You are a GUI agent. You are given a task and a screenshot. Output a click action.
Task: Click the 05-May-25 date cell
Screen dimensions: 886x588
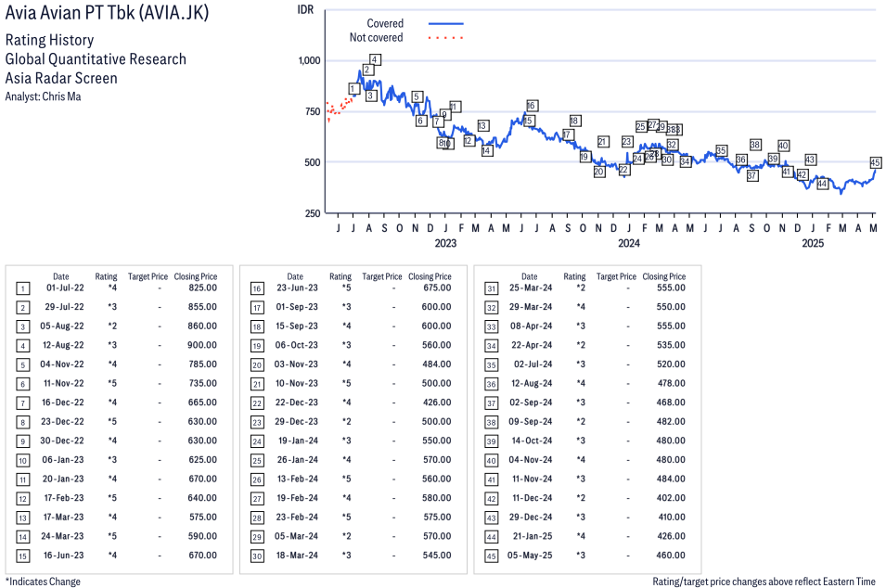(x=530, y=556)
